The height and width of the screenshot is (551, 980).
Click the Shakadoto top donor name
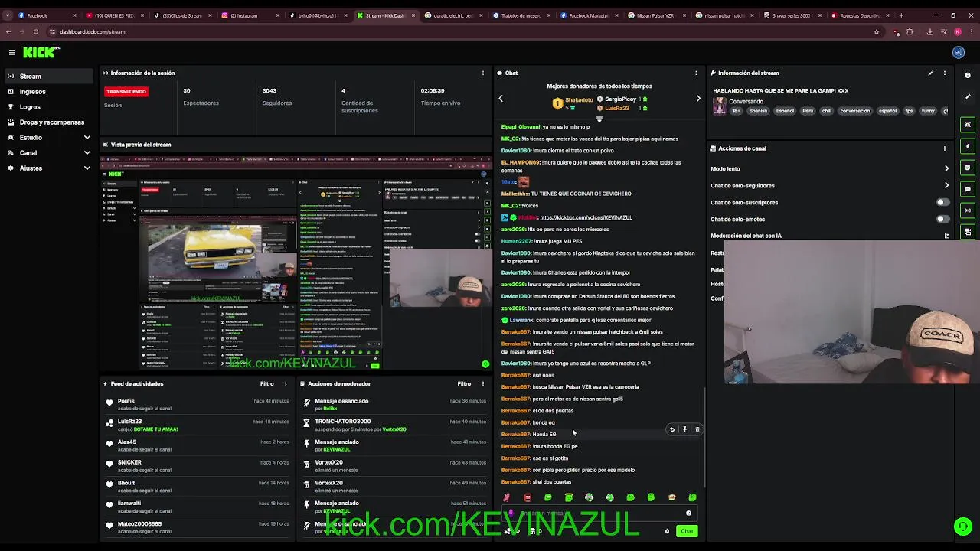[x=580, y=99]
